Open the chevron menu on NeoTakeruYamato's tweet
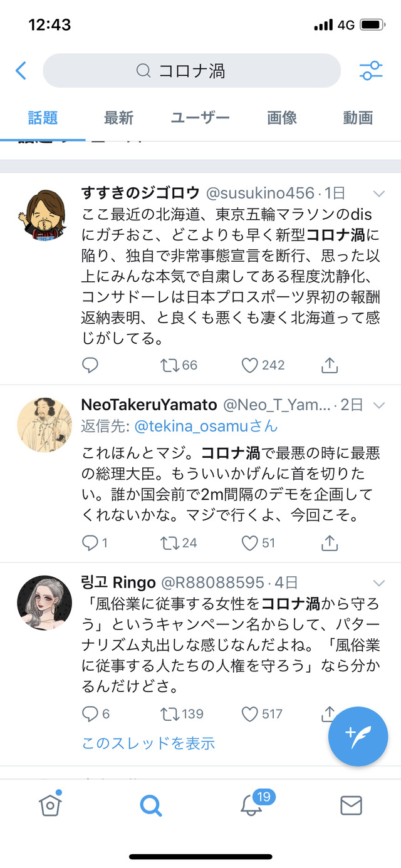This screenshot has width=401, height=868. (x=378, y=405)
